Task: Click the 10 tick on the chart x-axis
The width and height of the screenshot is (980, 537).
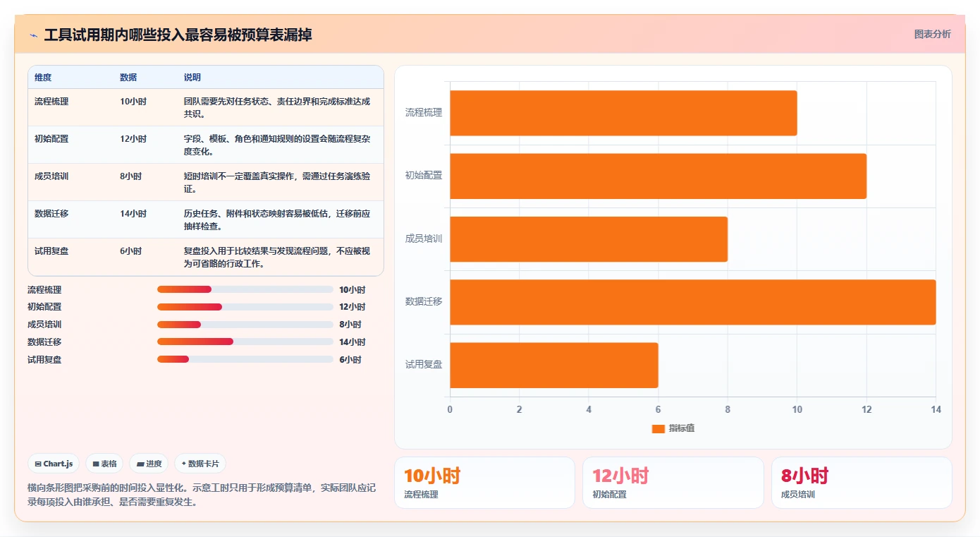Action: point(797,409)
